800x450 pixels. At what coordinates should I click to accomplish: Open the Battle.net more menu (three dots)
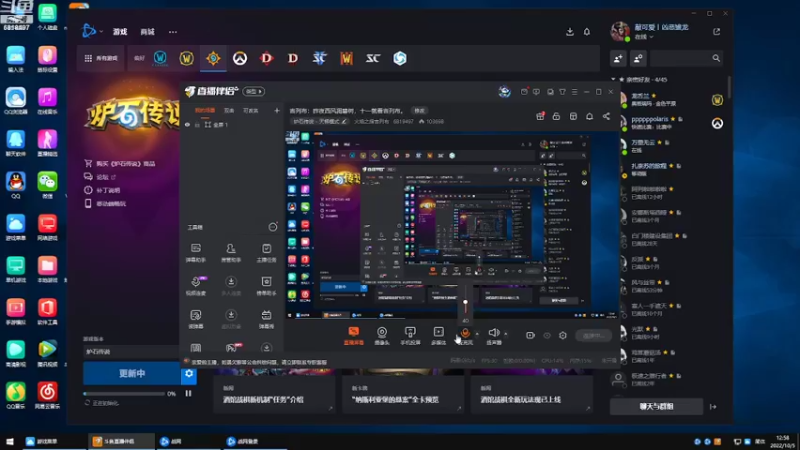tap(173, 32)
